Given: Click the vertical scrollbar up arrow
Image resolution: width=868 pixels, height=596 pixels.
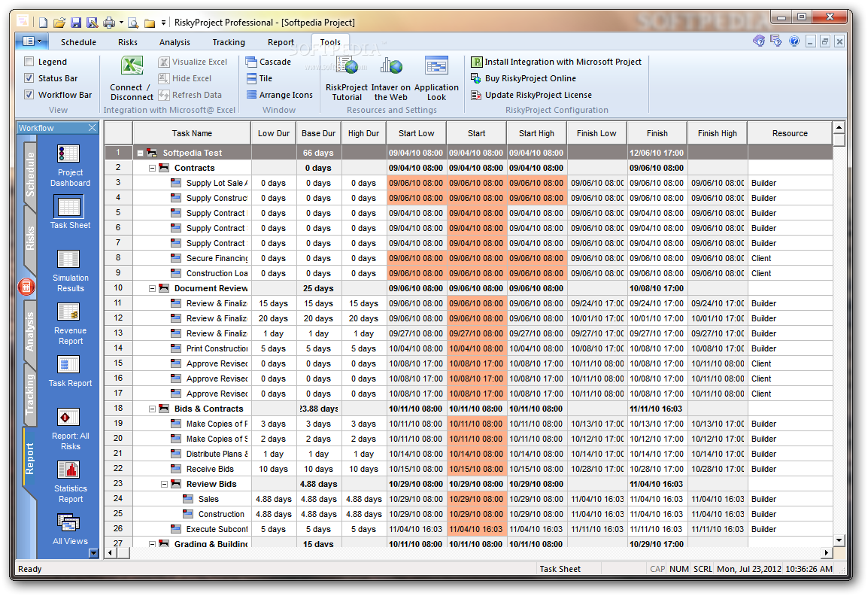Looking at the screenshot, I should [839, 128].
